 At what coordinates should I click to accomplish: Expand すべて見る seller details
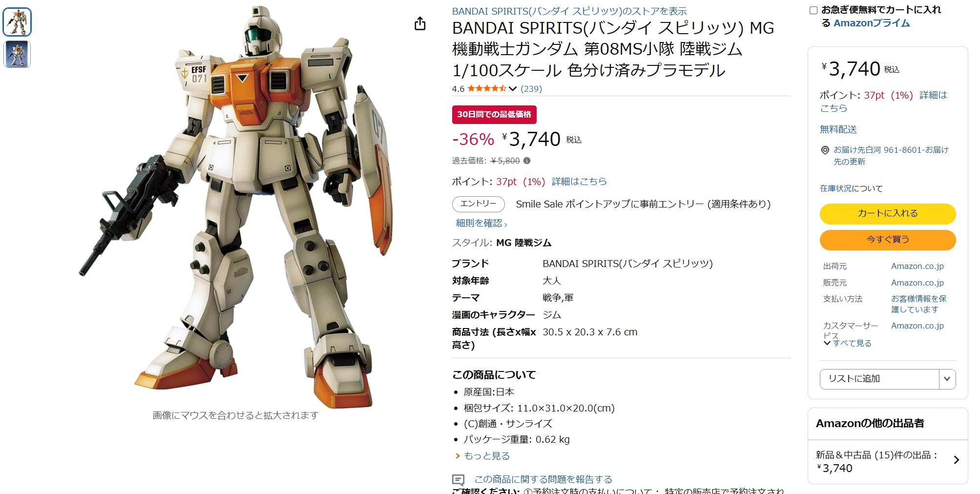pyautogui.click(x=847, y=343)
